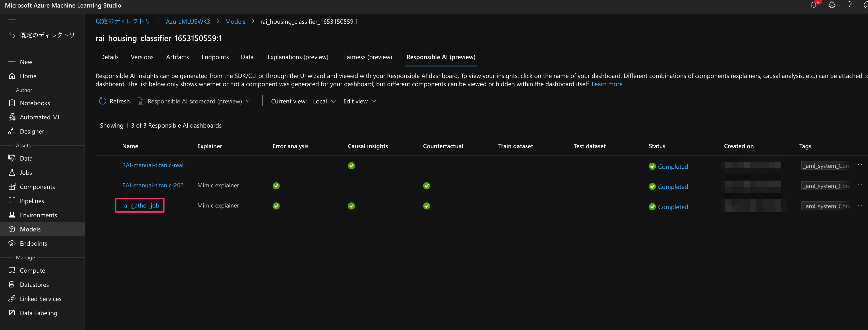Collapse the hamburger navigation menu
The width and height of the screenshot is (868, 330).
pos(12,21)
